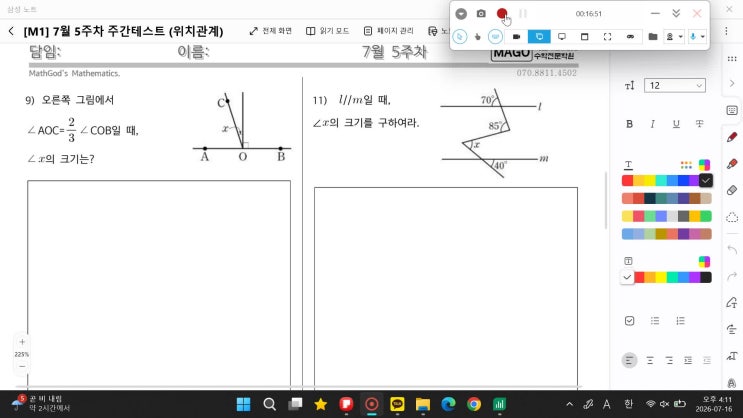Viewport: 743px width, 418px height.
Task: Select the highlighted screen region capture mode
Action: pos(539,36)
